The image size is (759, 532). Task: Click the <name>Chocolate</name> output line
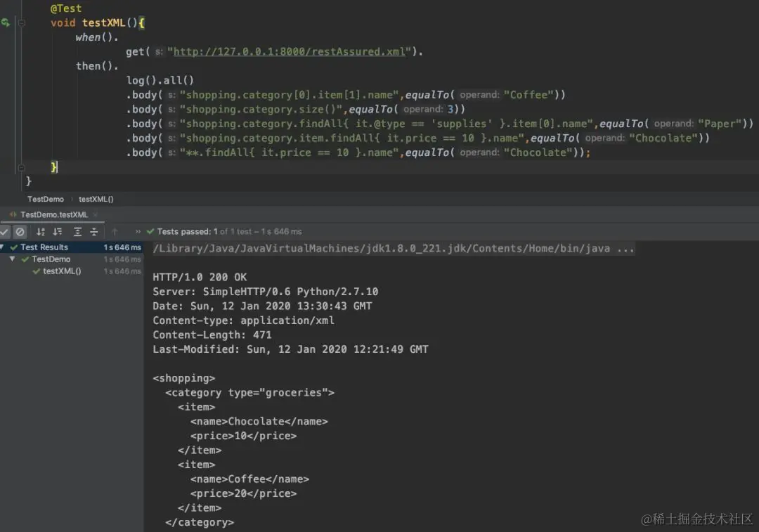pyautogui.click(x=259, y=422)
